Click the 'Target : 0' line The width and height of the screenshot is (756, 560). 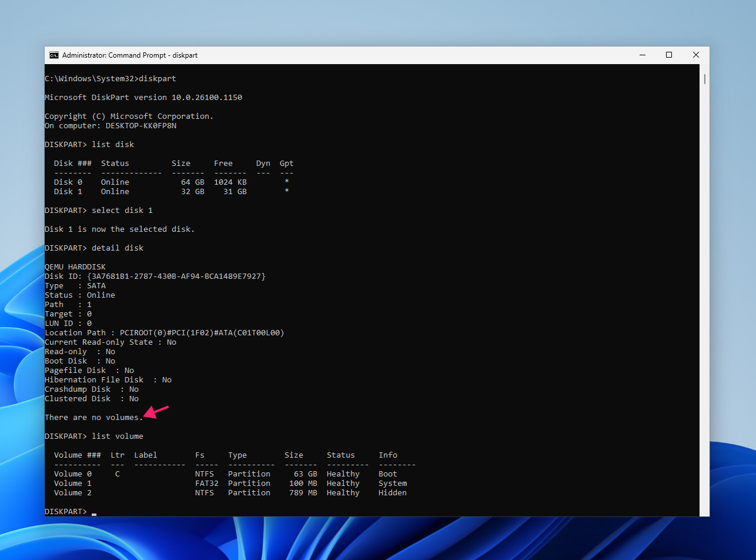pyautogui.click(x=68, y=314)
